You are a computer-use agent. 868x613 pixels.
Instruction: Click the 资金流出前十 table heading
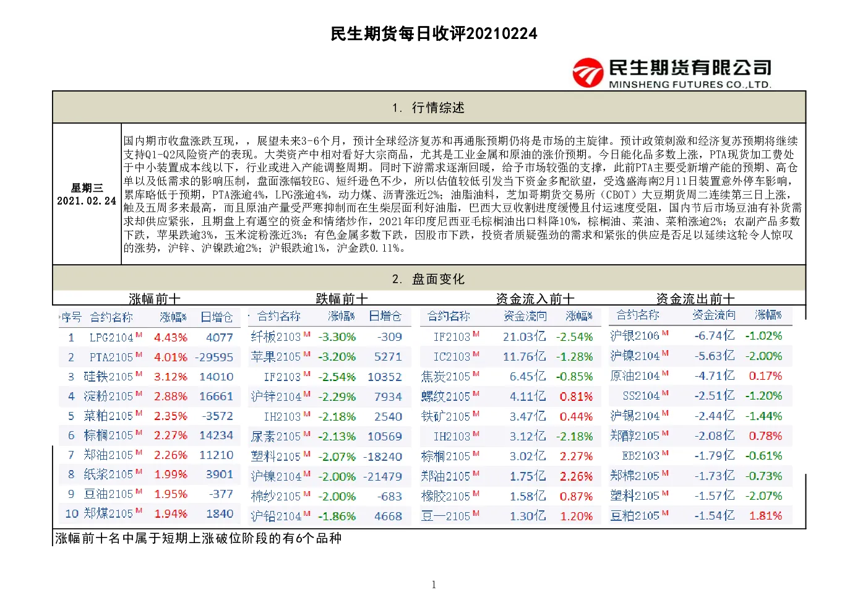point(695,299)
